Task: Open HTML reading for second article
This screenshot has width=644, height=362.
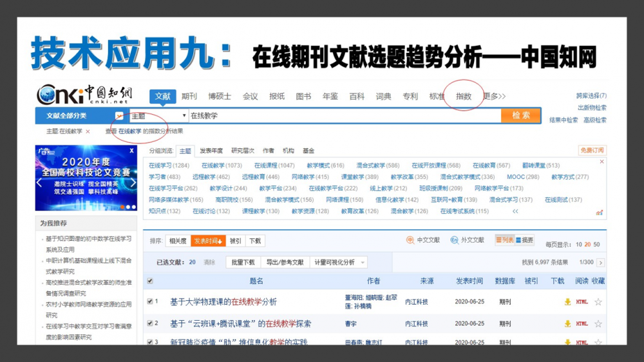Action: (582, 323)
